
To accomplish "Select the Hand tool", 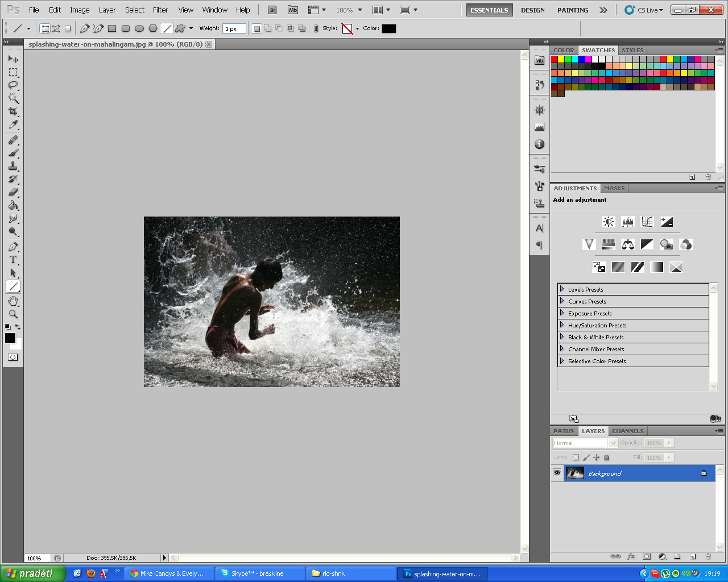I will point(13,301).
